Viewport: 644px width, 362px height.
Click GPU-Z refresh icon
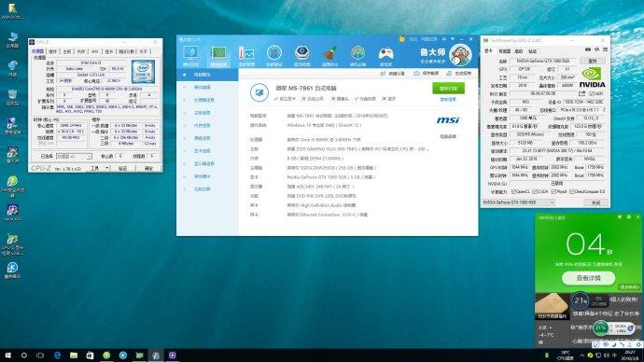tap(596, 49)
